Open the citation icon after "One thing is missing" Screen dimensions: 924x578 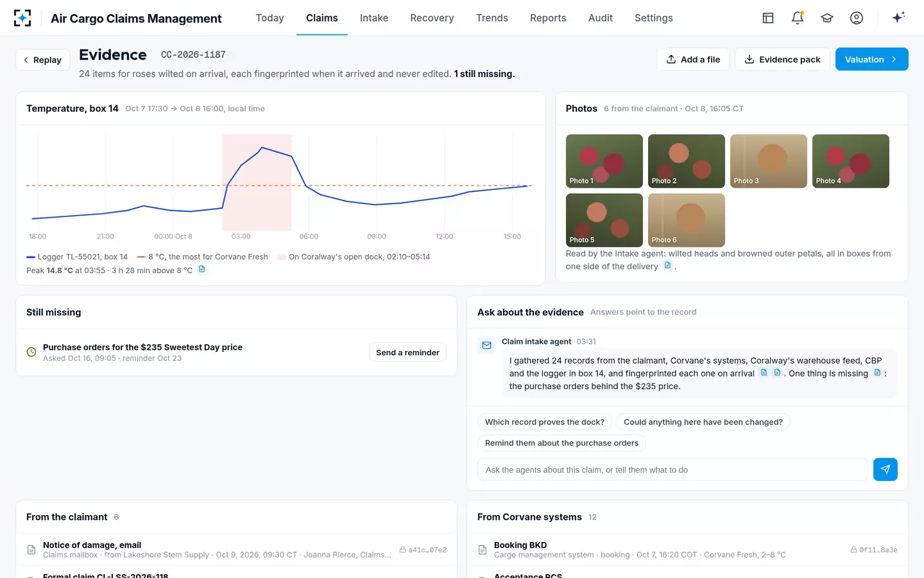click(877, 372)
